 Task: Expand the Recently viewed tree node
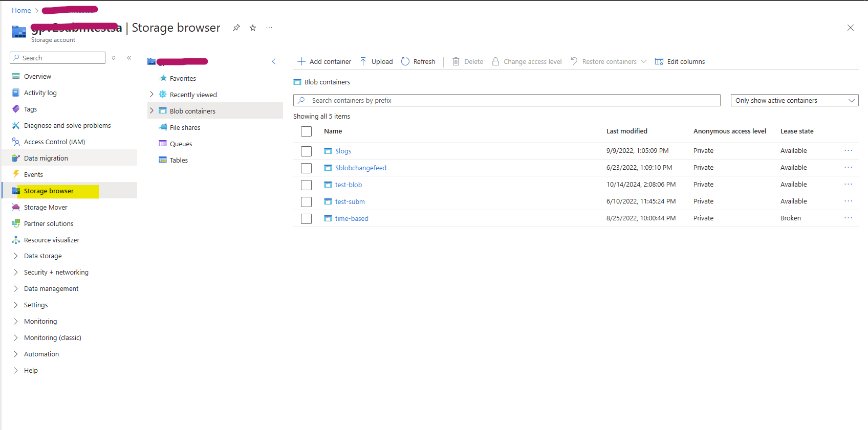coord(151,94)
